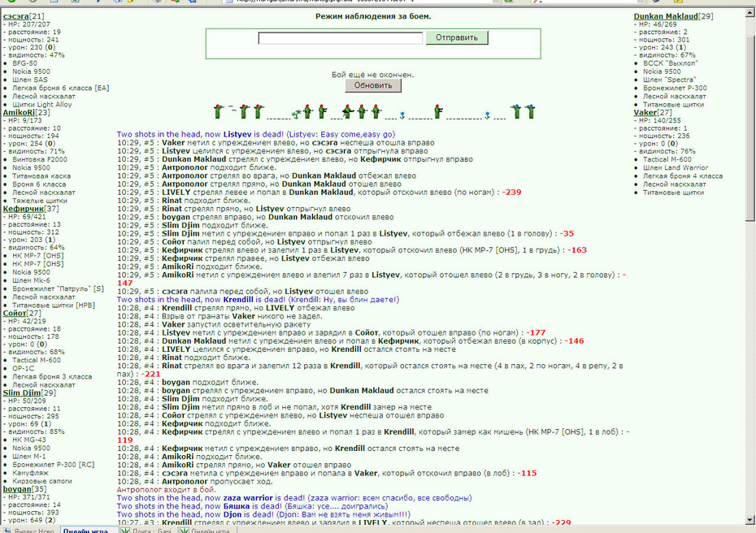Click the palm tree icon on the battlefield strip

click(x=297, y=114)
